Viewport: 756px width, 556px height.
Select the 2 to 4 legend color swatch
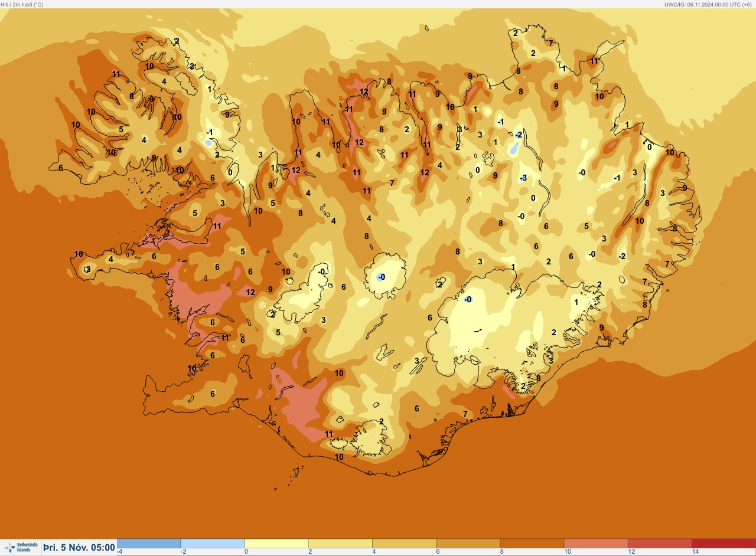(x=340, y=543)
